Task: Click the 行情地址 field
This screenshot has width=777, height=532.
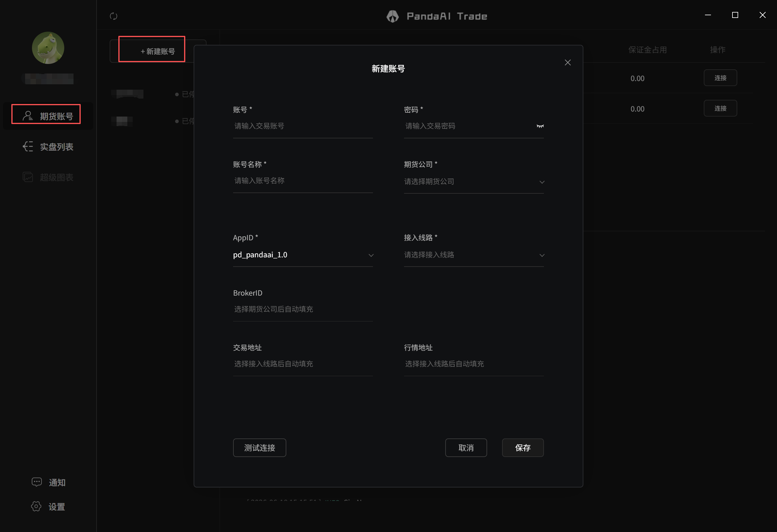Action: 474,364
